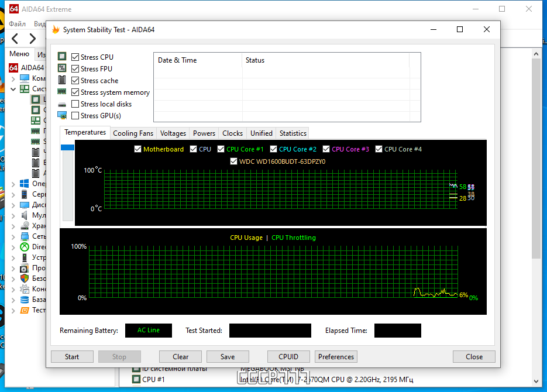Viewport: 547px width, 392px height.
Task: Go forward in AIDA64 main window
Action: click(32, 39)
